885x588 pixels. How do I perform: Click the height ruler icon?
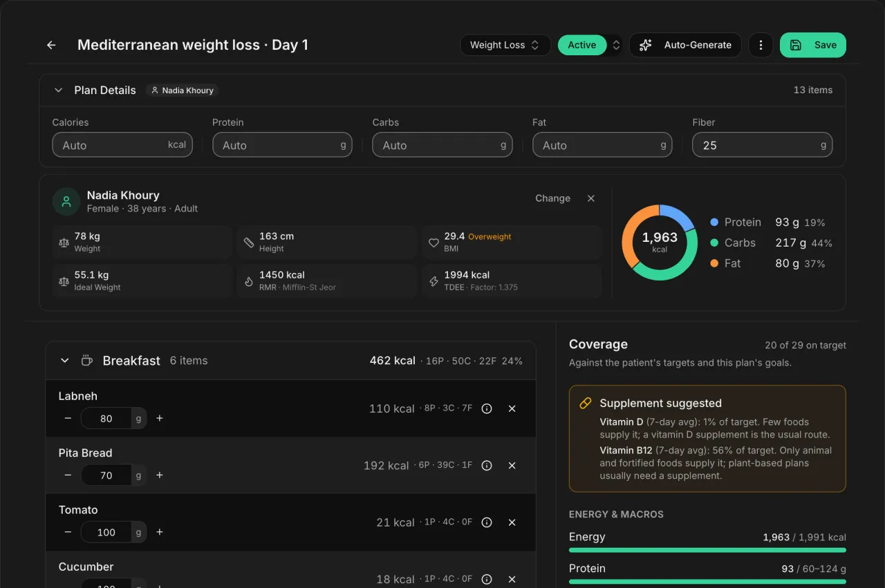click(x=249, y=243)
